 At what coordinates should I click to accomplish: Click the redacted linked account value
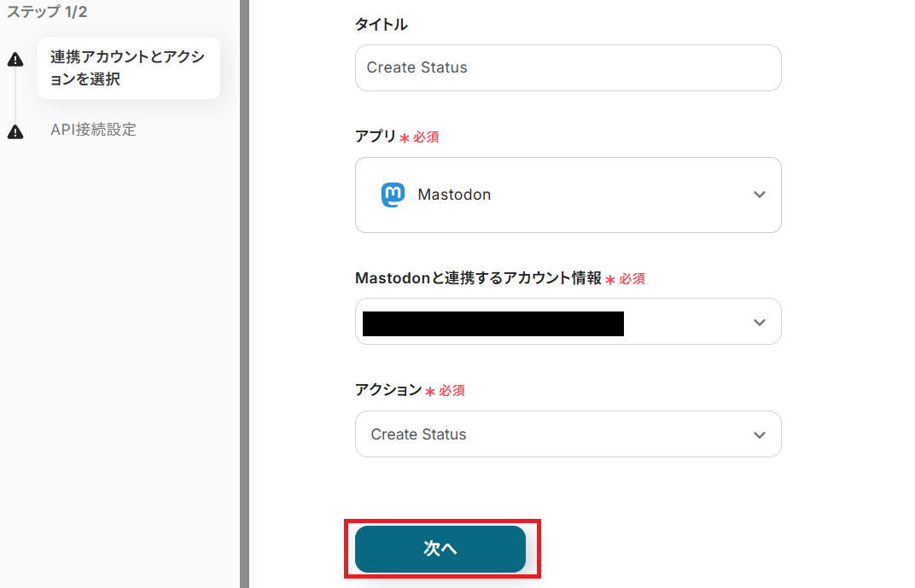pyautogui.click(x=492, y=323)
